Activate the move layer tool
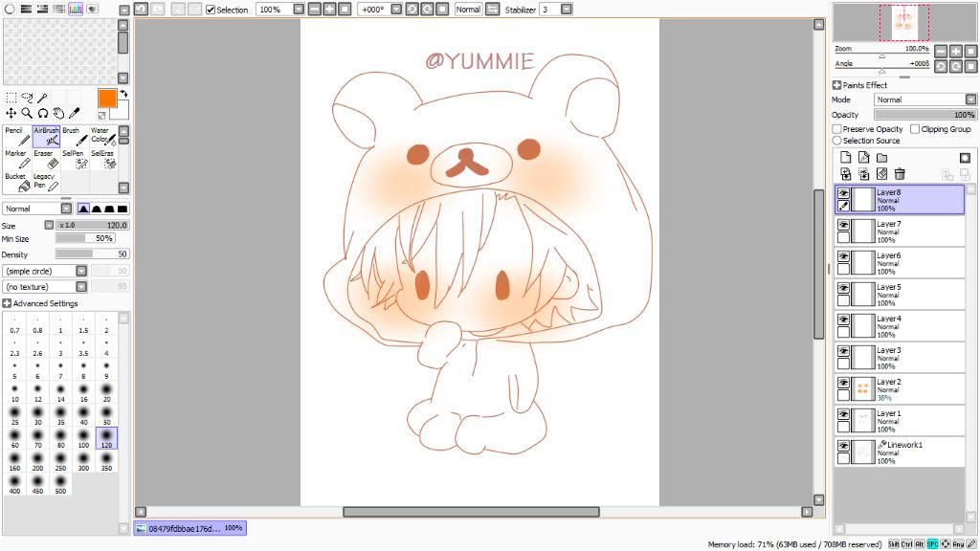Screen dimensions: 980x551 [x=11, y=113]
